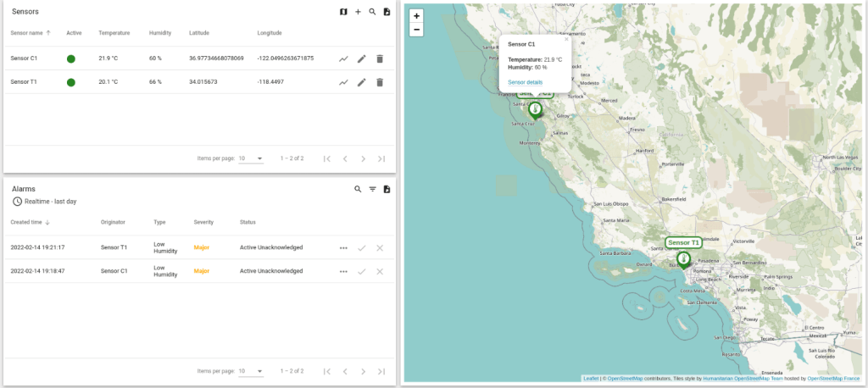Go to first page in Alarms table
The image size is (868, 388).
point(326,371)
